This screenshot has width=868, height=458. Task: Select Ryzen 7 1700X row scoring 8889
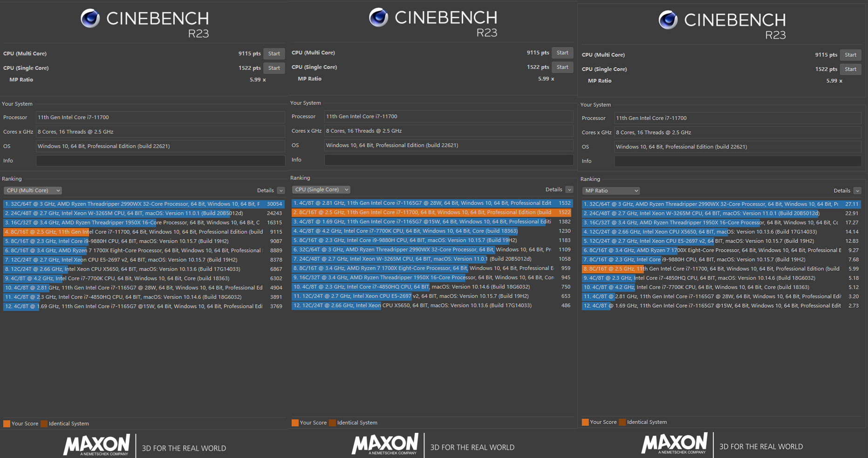pos(144,250)
